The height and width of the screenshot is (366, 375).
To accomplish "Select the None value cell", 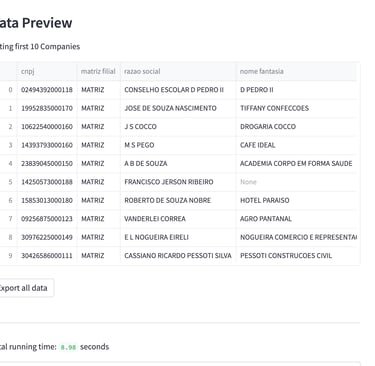I will 296,182.
